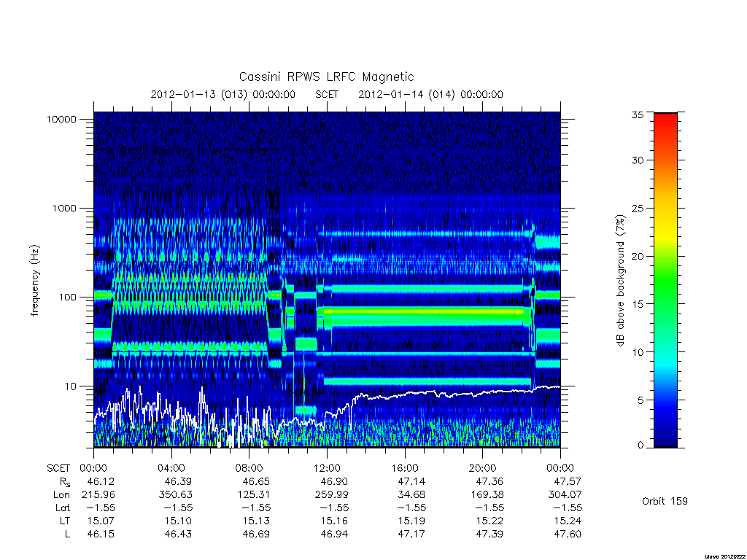The image size is (747, 560).
Task: Click LT value 15.13
Action: click(x=256, y=521)
